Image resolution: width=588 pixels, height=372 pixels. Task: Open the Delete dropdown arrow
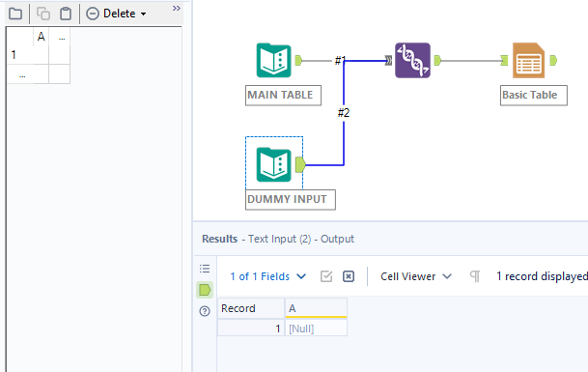[143, 14]
